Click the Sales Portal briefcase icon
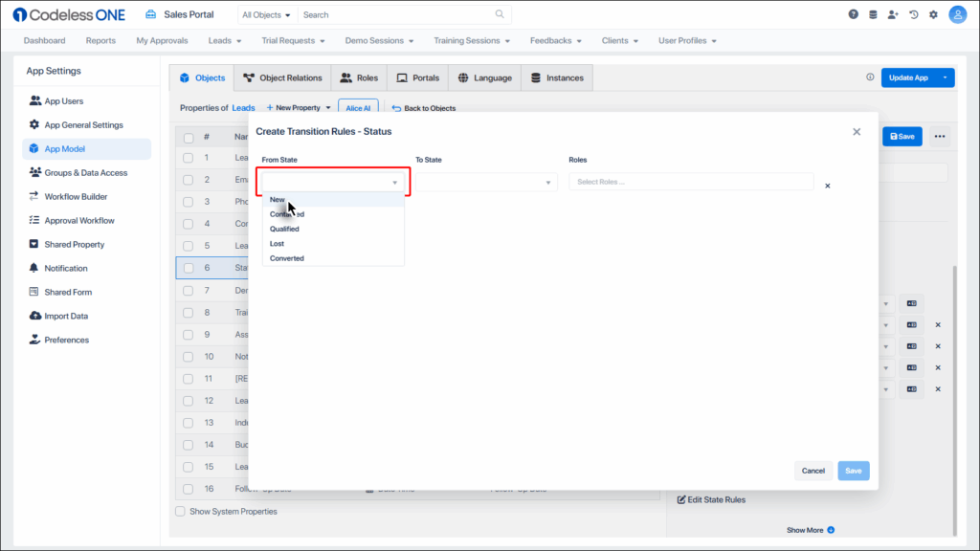This screenshot has width=980, height=551. [149, 13]
